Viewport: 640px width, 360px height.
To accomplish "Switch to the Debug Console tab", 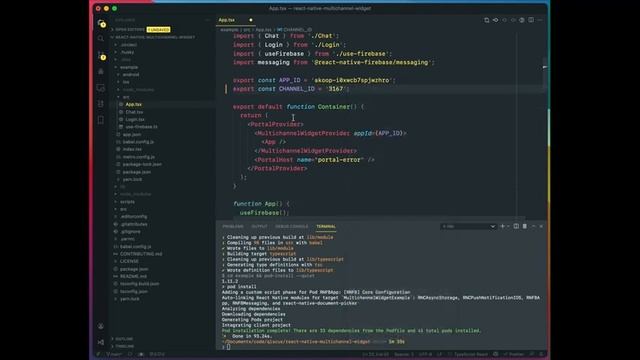I will [x=291, y=227].
